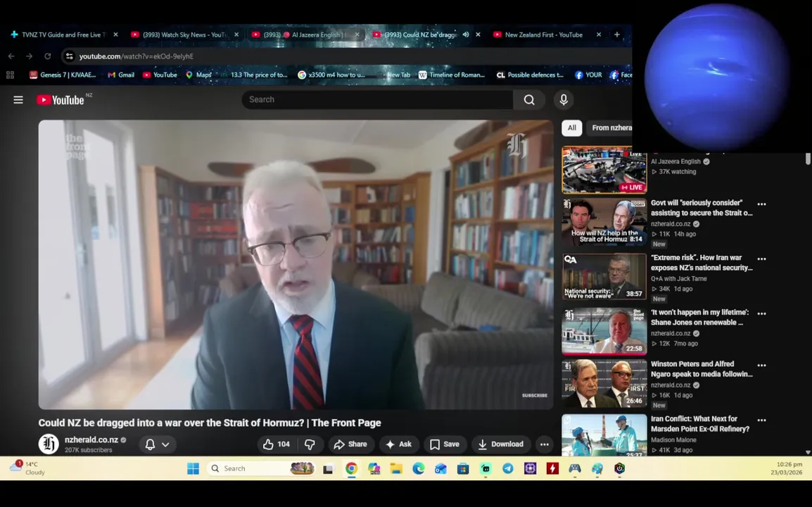Image resolution: width=812 pixels, height=507 pixels.
Task: Open the nzherald.co.nz channel name link
Action: pyautogui.click(x=91, y=439)
